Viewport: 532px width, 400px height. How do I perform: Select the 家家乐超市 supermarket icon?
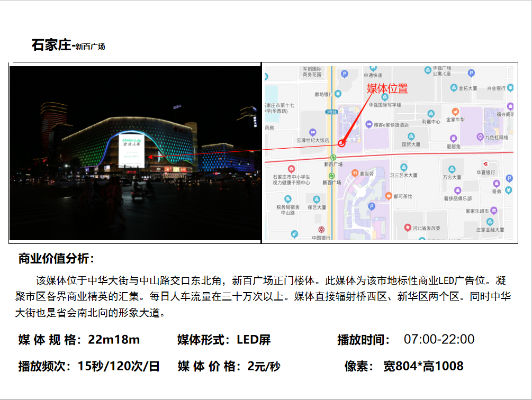494,211
